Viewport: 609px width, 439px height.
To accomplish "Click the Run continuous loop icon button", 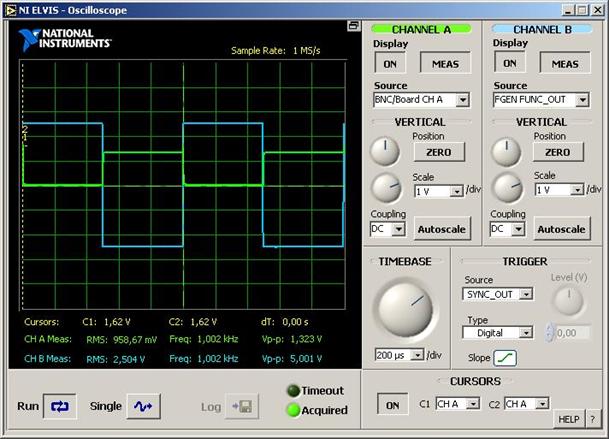I will (60, 406).
